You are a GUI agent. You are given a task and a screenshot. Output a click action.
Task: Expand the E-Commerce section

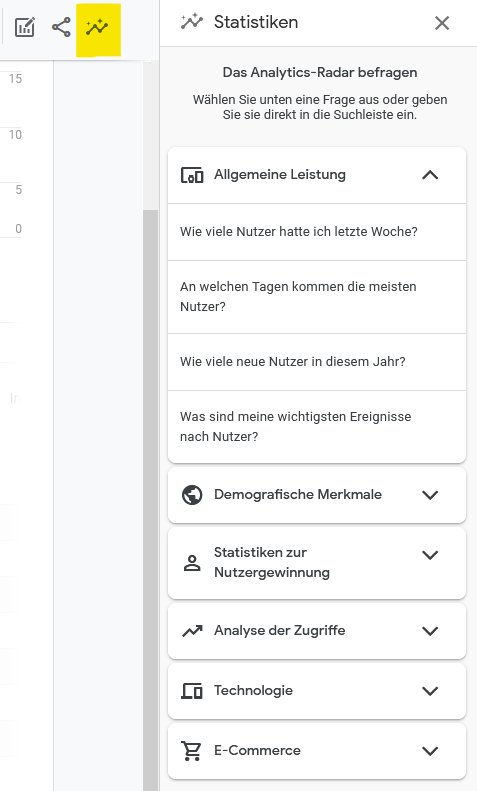click(x=430, y=751)
